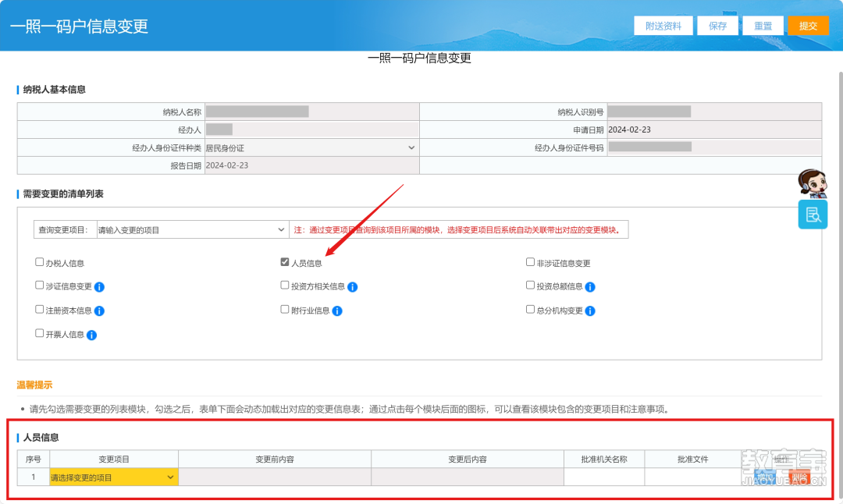Open info icon next to 开票人信息
The height and width of the screenshot is (504, 843).
92,335
